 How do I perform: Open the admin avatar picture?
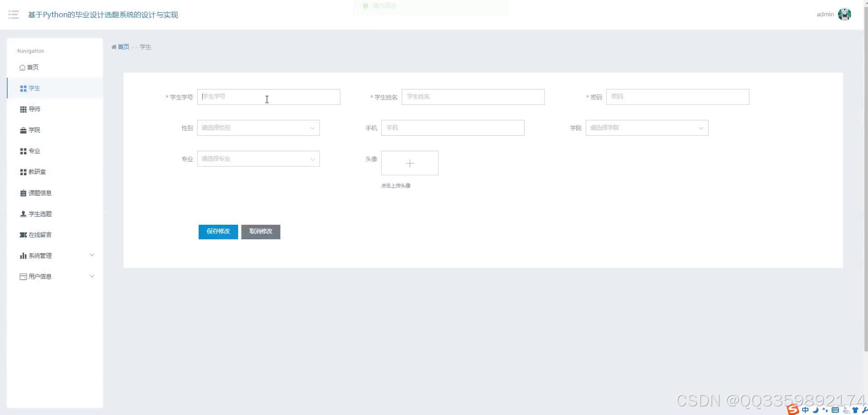(x=844, y=15)
